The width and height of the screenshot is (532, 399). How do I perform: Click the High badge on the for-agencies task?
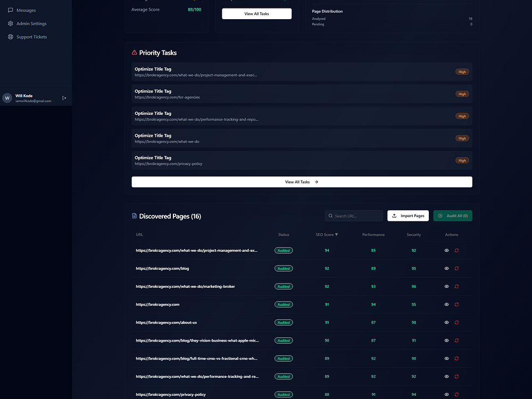462,94
